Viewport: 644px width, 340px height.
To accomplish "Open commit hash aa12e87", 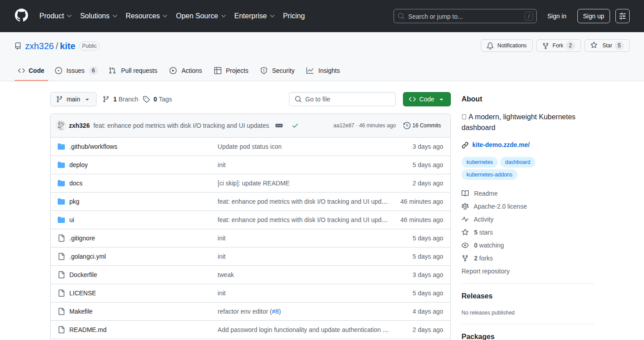I will (343, 126).
